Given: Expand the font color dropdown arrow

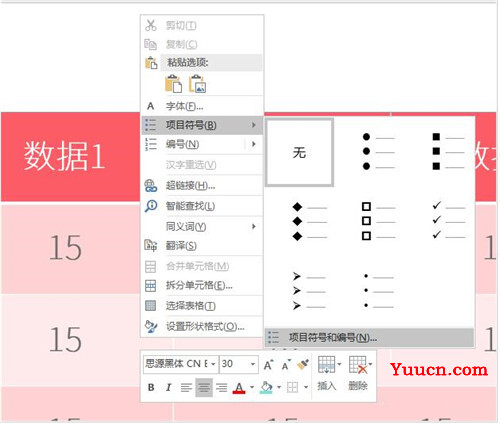Looking at the screenshot, I should [x=252, y=387].
